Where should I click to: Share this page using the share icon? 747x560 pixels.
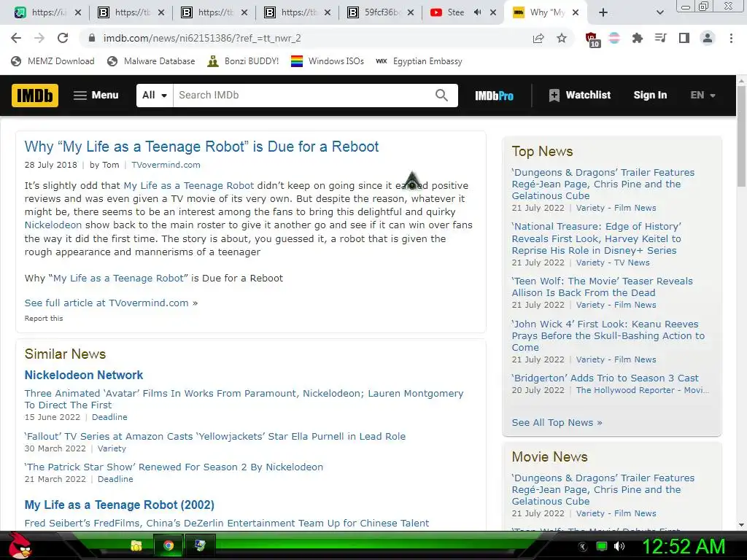(538, 38)
